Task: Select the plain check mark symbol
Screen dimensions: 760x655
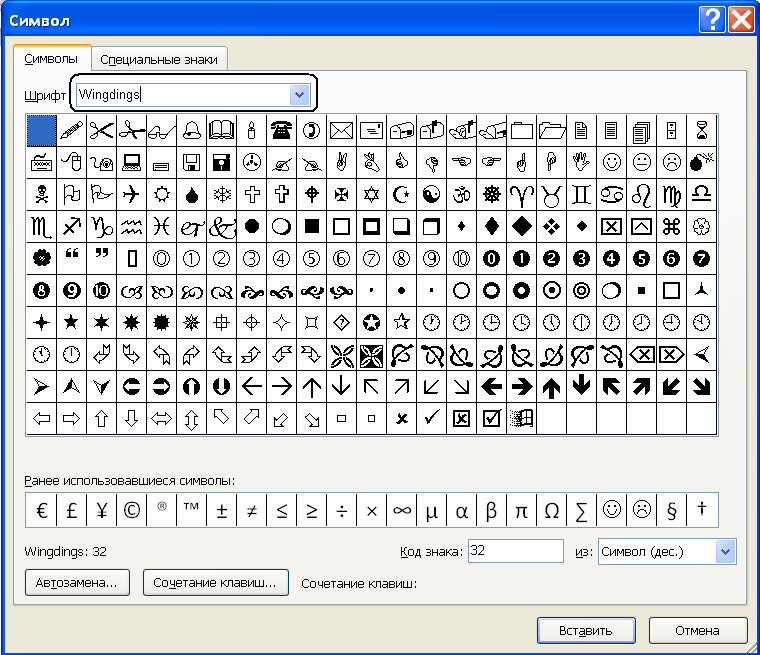Action: click(431, 418)
